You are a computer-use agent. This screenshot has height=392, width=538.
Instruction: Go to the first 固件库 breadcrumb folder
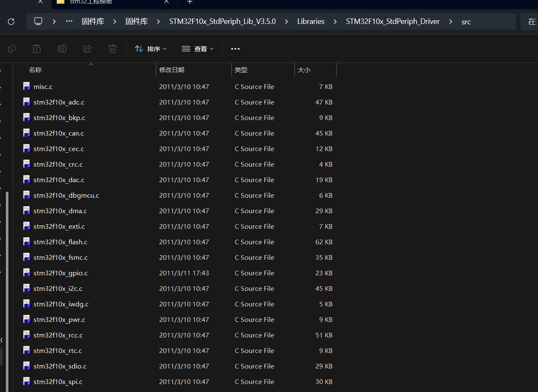point(93,21)
